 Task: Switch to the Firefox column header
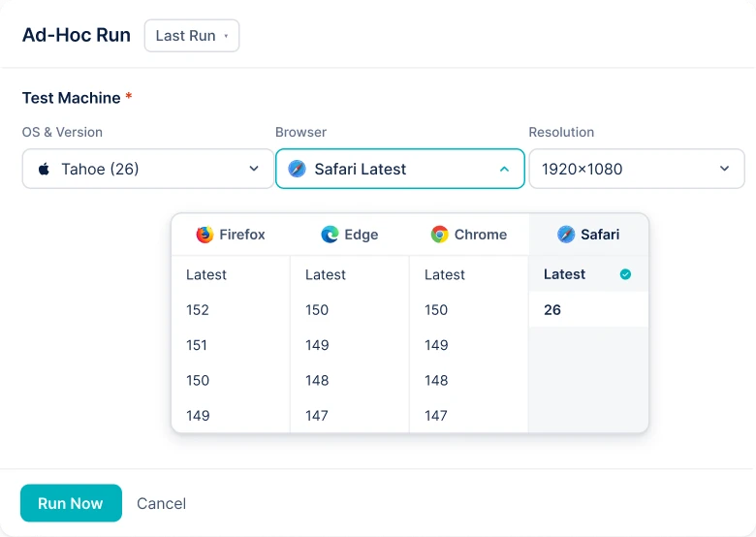[x=231, y=235]
